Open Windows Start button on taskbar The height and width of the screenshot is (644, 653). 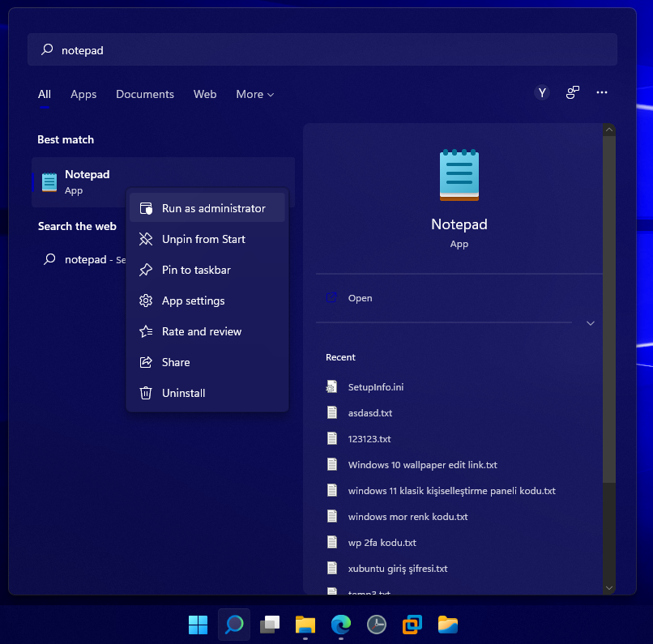click(x=198, y=625)
